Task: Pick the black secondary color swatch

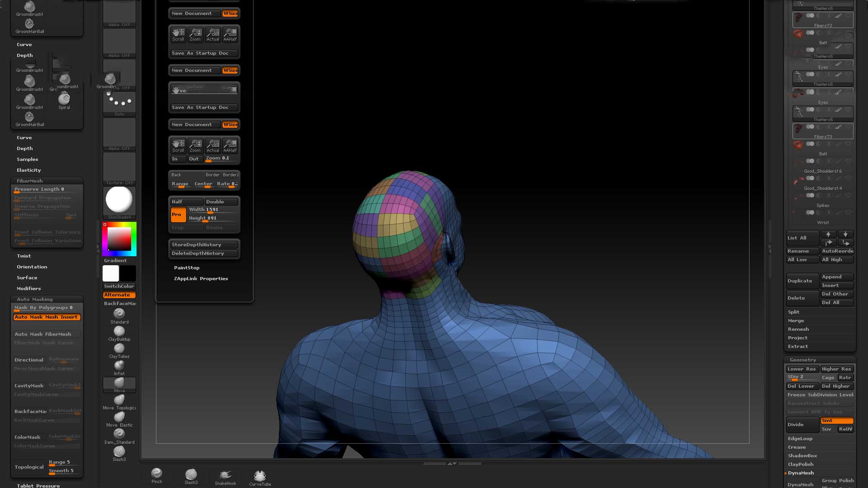Action: click(x=127, y=273)
